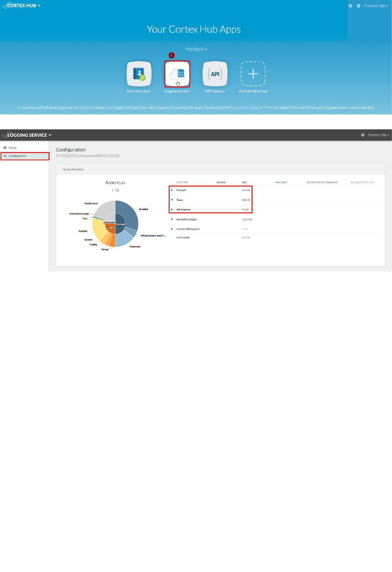Click the Unallocated row label in table
Viewport: 392px width, 572px height.
coord(183,238)
